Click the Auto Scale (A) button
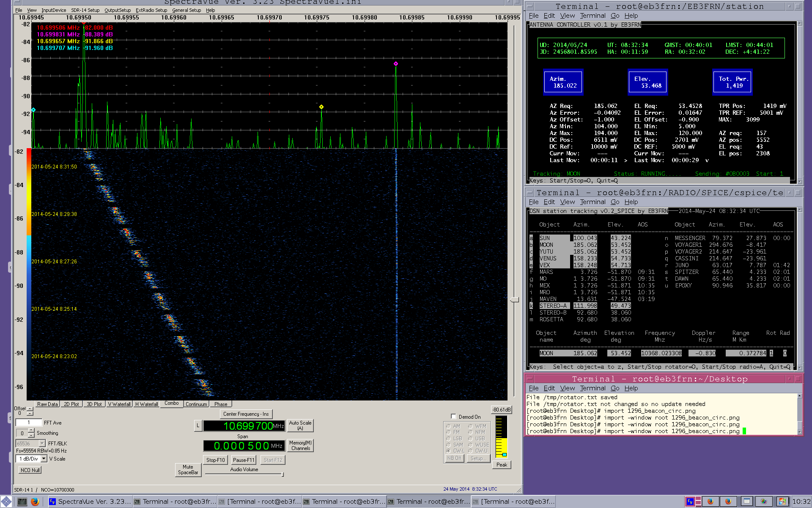Viewport: 812px width, 508px height. coord(300,425)
